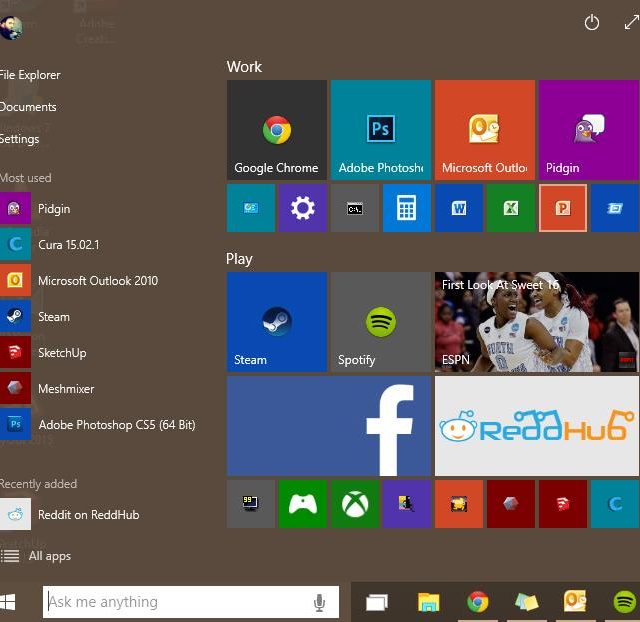Launch the Spotify tile

(381, 322)
